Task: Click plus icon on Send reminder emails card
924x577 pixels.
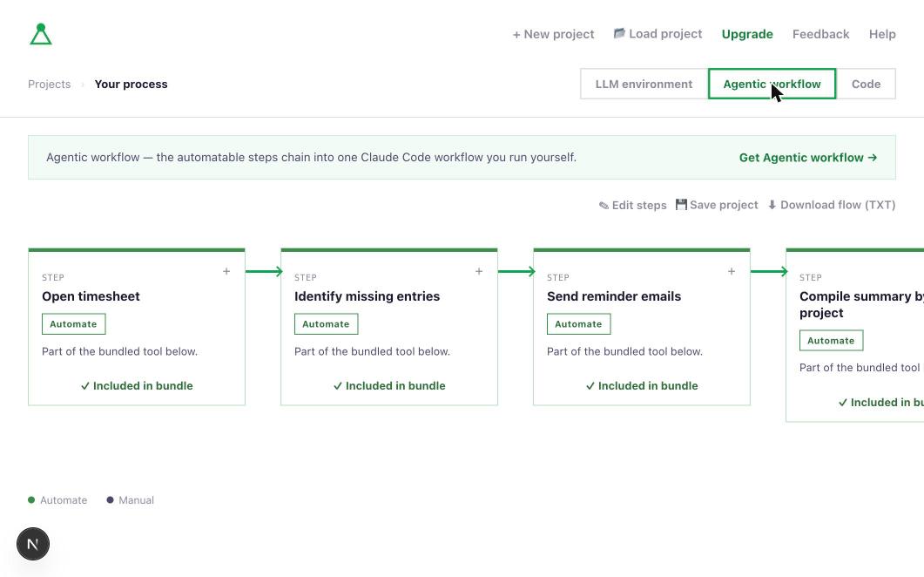Action: 732,271
